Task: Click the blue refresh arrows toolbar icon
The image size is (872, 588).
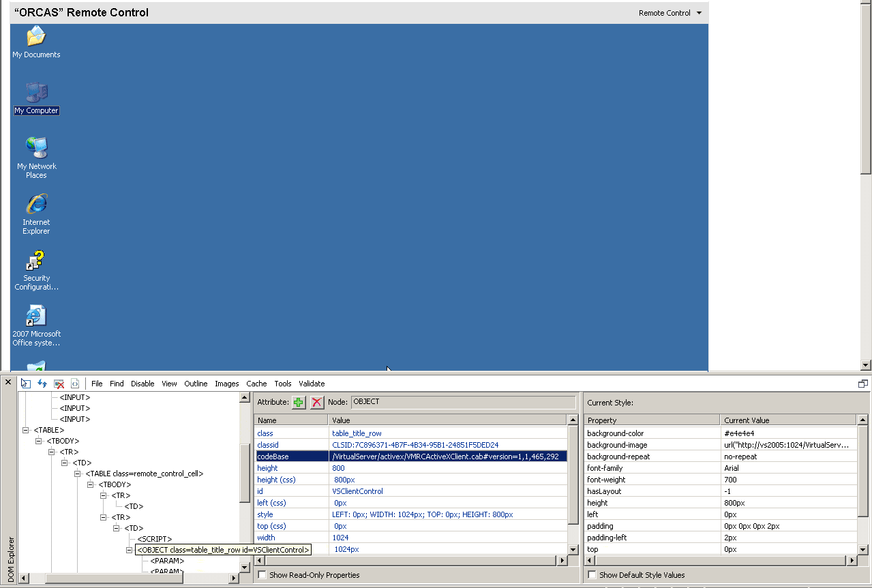Action: click(x=42, y=384)
